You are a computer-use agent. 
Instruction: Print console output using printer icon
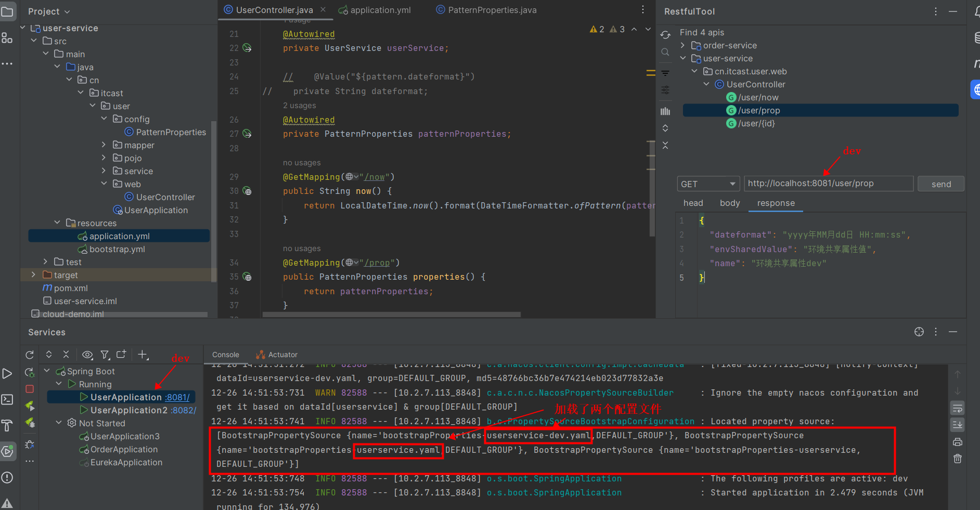(957, 442)
